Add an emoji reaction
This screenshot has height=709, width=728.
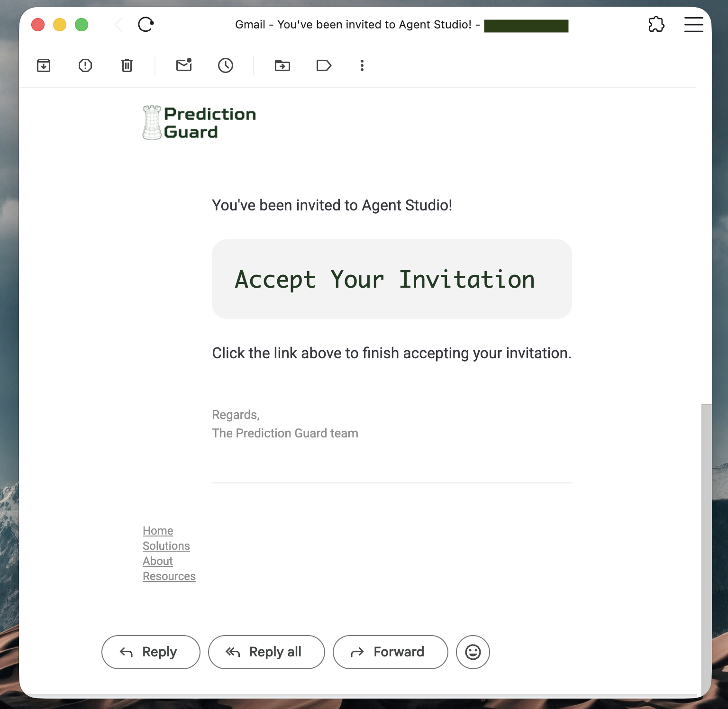tap(473, 652)
